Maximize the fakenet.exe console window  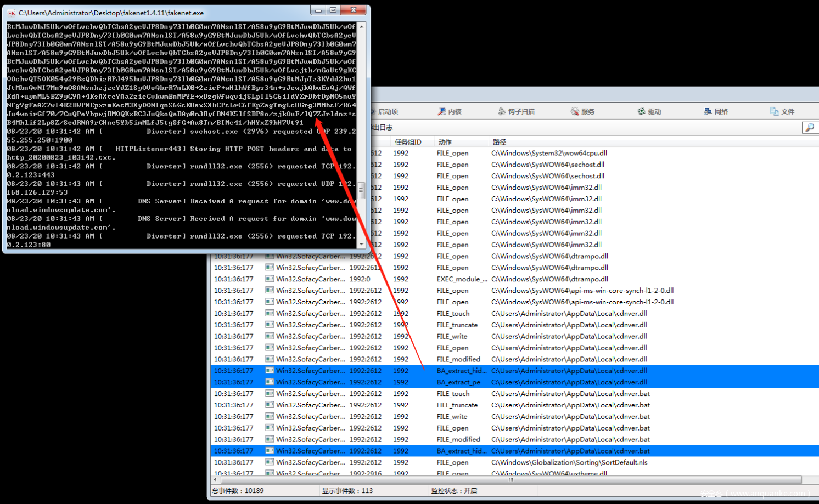[x=333, y=10]
